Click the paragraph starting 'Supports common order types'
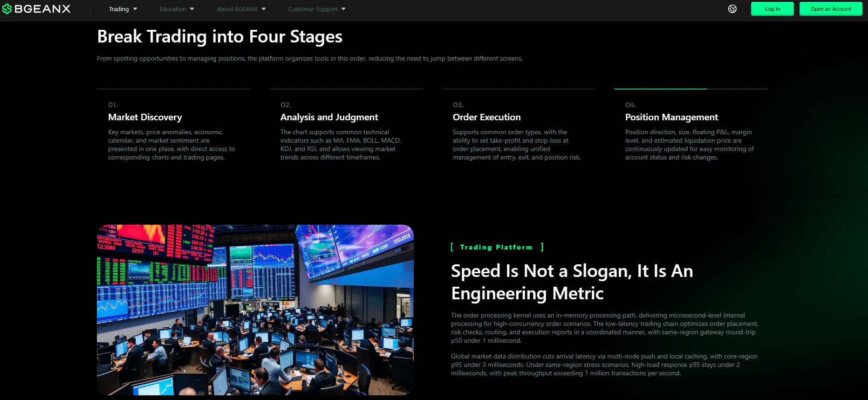The width and height of the screenshot is (868, 400). (x=517, y=145)
